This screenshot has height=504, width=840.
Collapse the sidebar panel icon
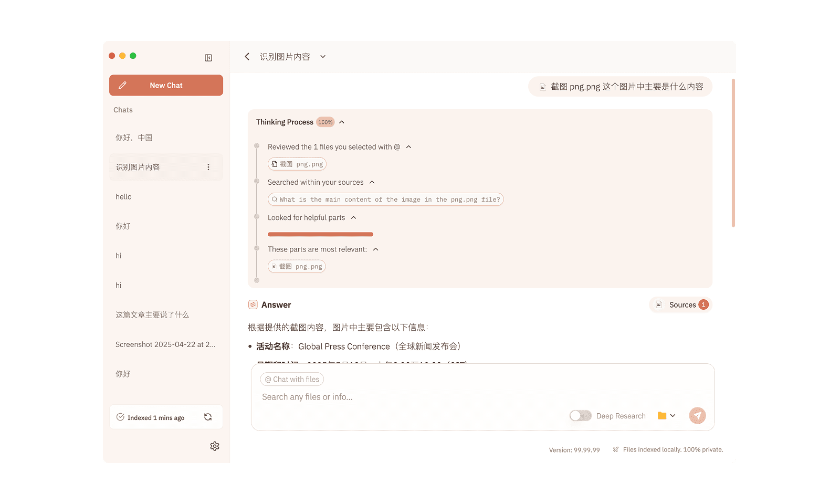[208, 58]
